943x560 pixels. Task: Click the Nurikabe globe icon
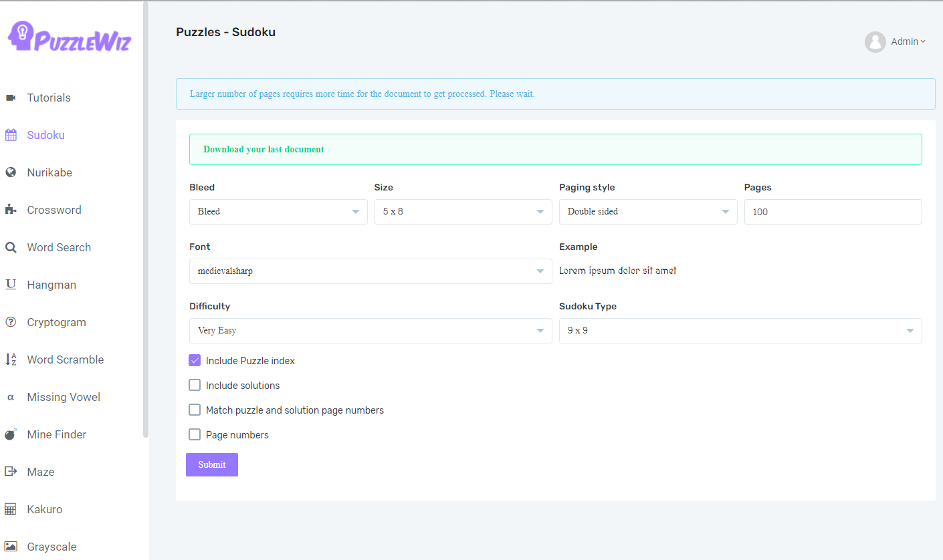click(11, 172)
